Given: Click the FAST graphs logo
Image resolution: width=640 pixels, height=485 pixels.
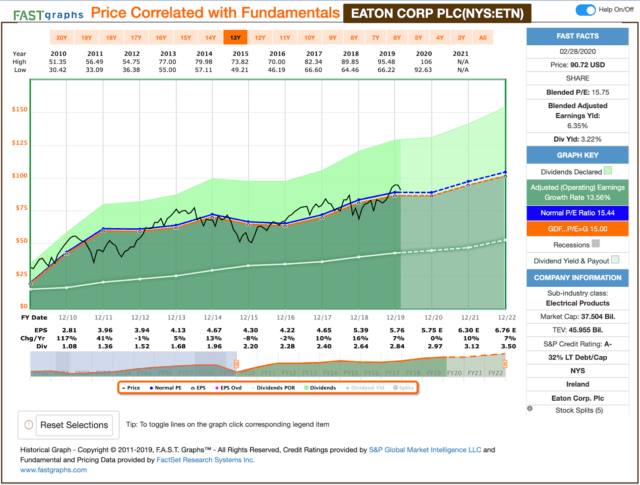Looking at the screenshot, I should (48, 15).
